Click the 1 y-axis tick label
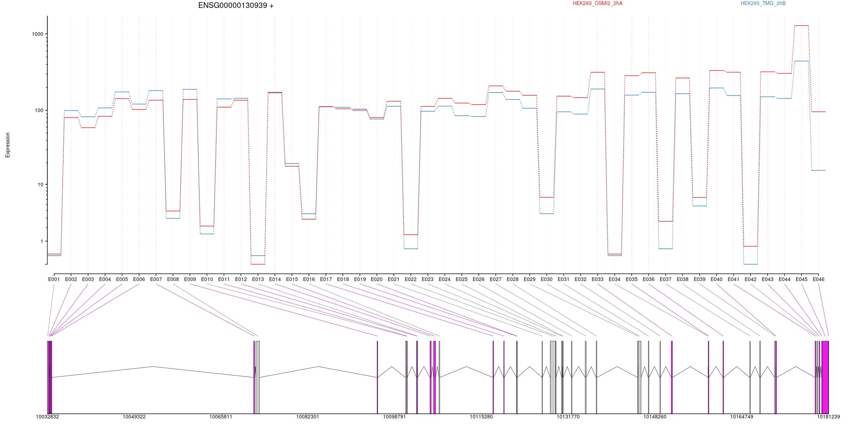The width and height of the screenshot is (868, 434). pos(42,241)
